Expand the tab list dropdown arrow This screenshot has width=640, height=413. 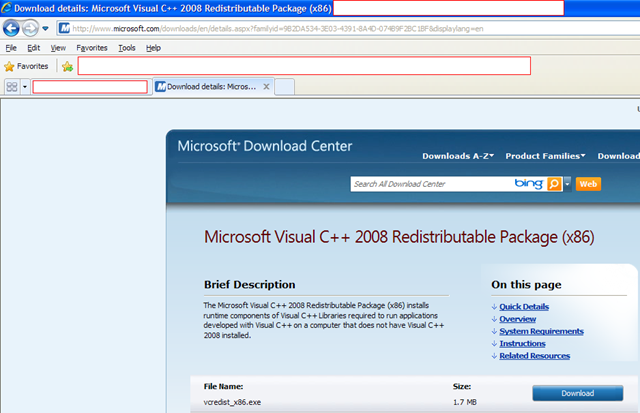tap(24, 87)
